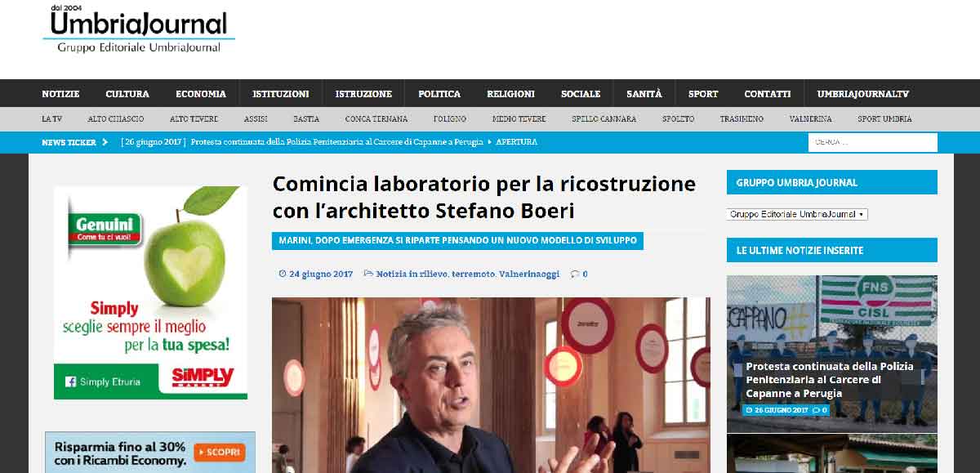
Task: Click the News Ticker chevron arrow
Action: (105, 142)
